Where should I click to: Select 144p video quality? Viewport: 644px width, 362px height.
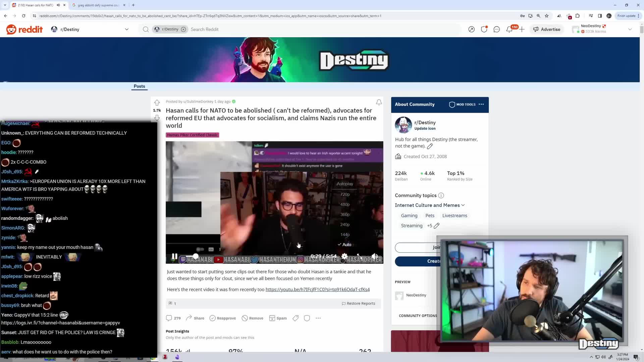coord(345,235)
